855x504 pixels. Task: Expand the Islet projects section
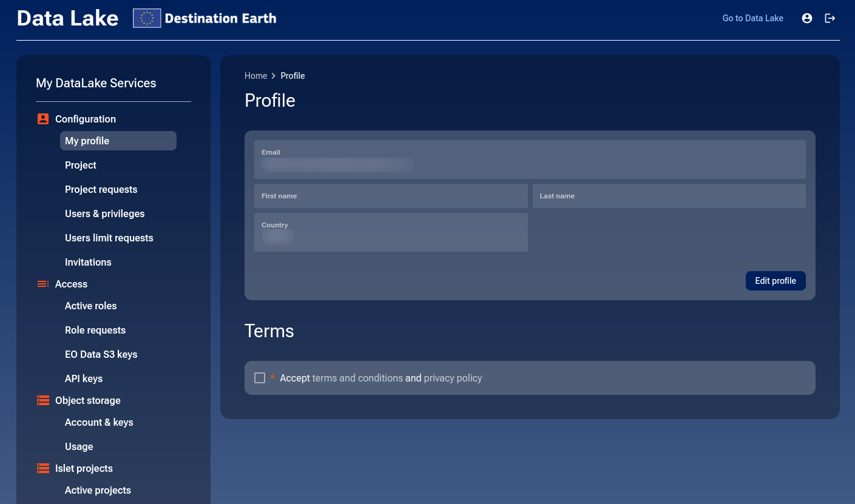tap(84, 468)
